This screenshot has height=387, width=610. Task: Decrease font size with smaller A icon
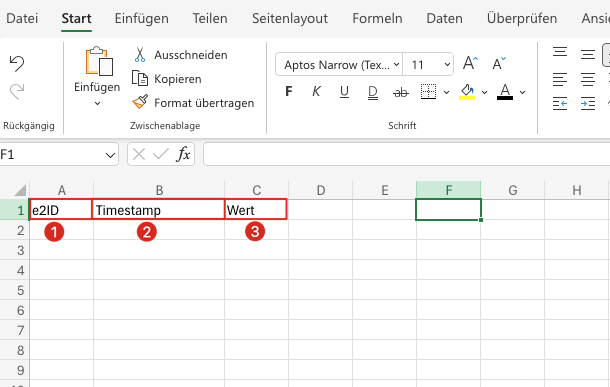[x=499, y=63]
